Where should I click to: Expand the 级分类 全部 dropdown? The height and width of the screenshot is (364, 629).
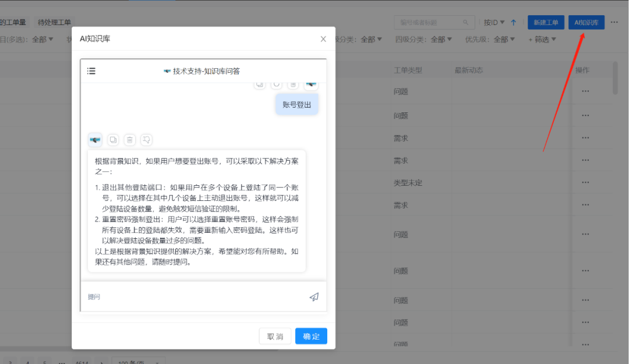pyautogui.click(x=371, y=40)
